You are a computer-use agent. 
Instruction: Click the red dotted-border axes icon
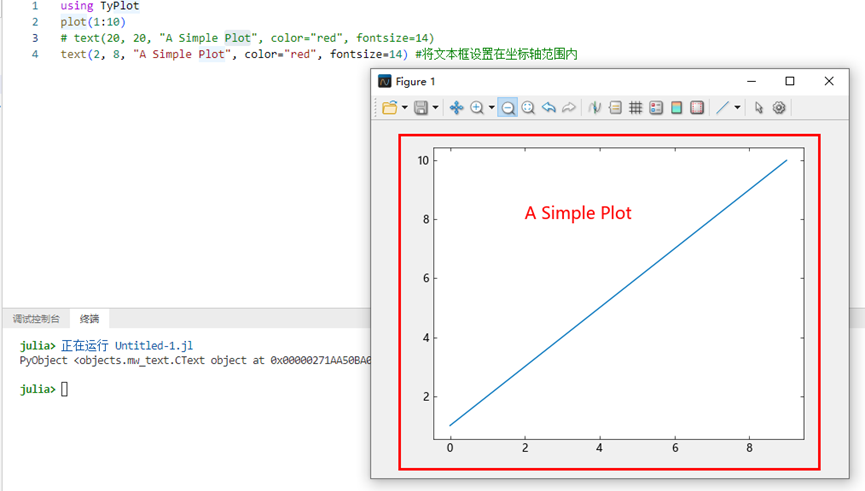[x=697, y=108]
